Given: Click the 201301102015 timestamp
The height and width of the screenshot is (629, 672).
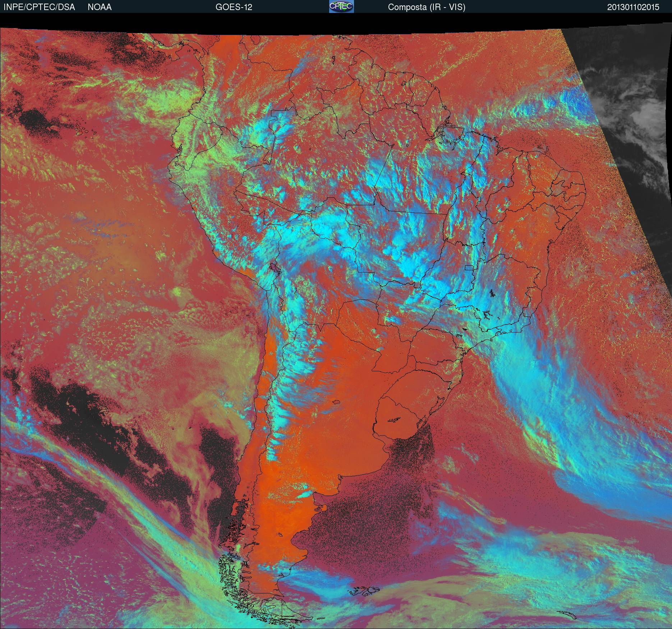Looking at the screenshot, I should (634, 7).
